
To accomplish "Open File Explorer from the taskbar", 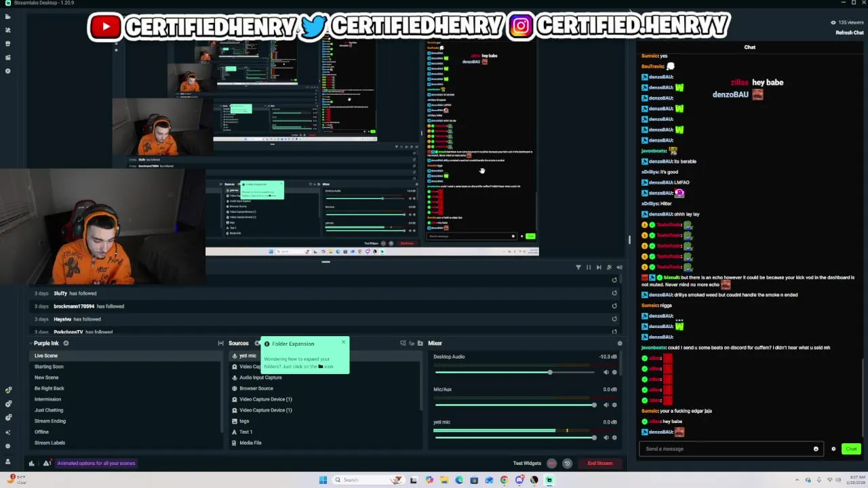I will click(444, 480).
